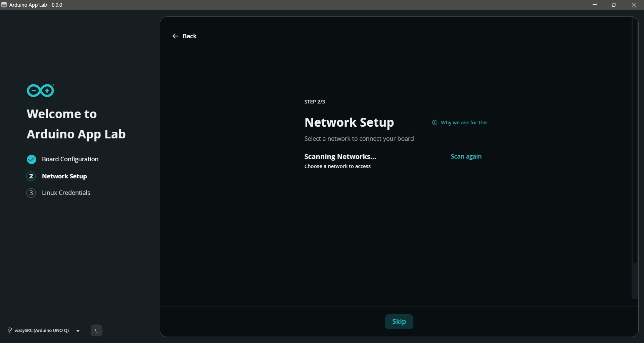Click the 'Network Setup' main heading

[349, 122]
